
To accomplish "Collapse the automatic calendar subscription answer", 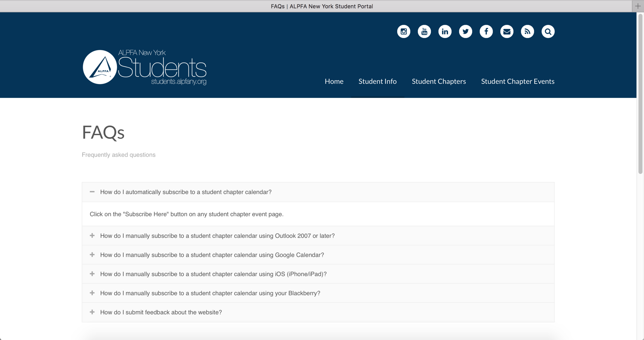I will tap(186, 192).
